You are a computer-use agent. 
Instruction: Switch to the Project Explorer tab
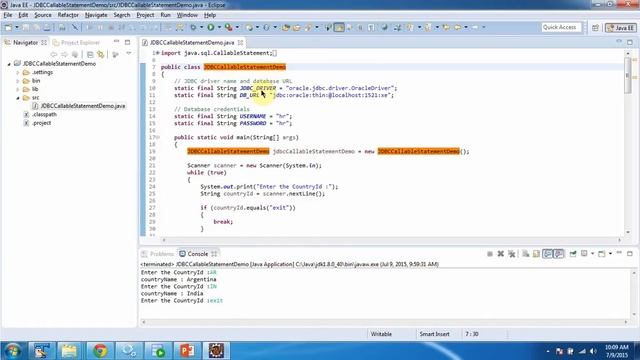point(76,42)
